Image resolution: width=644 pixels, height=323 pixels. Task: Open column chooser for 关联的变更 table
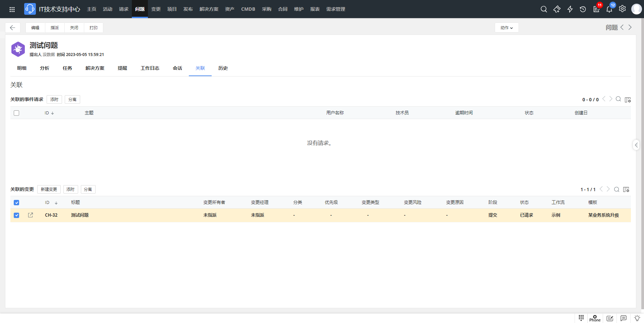click(626, 190)
